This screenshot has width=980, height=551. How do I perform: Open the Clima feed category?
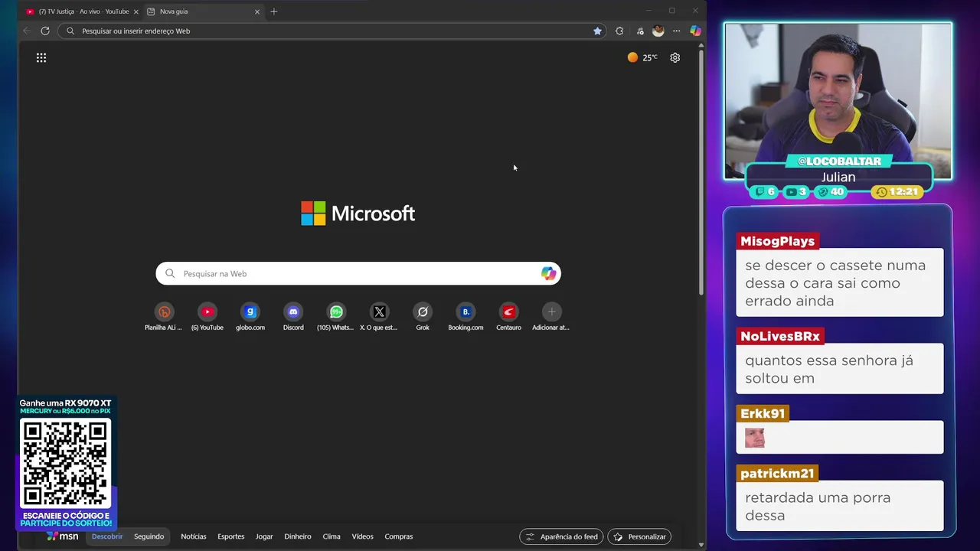(x=332, y=536)
